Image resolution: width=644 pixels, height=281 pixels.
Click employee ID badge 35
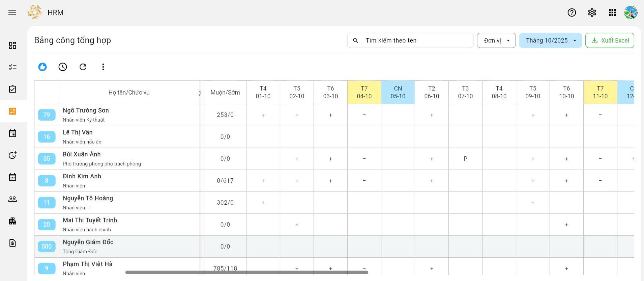point(47,159)
